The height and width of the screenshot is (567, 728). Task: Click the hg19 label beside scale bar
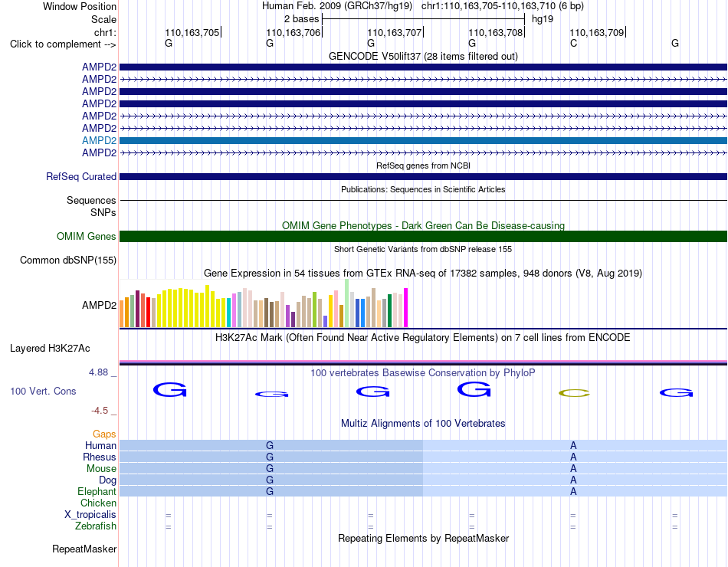543,19
